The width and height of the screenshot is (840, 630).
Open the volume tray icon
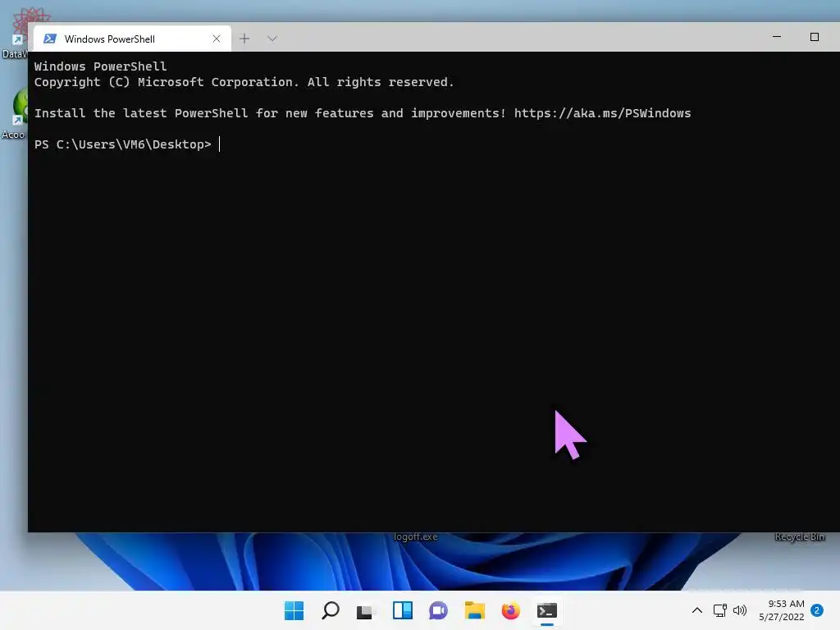point(740,610)
